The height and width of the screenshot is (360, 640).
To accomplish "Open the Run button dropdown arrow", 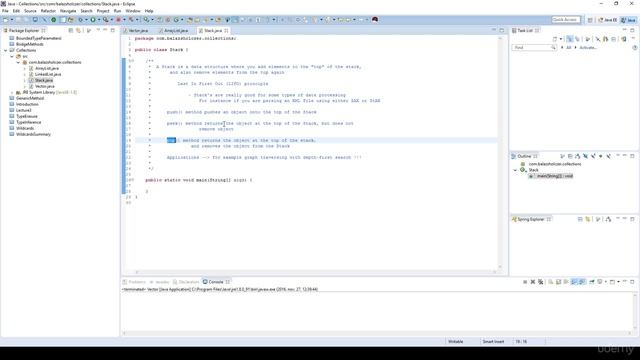I will [x=99, y=20].
